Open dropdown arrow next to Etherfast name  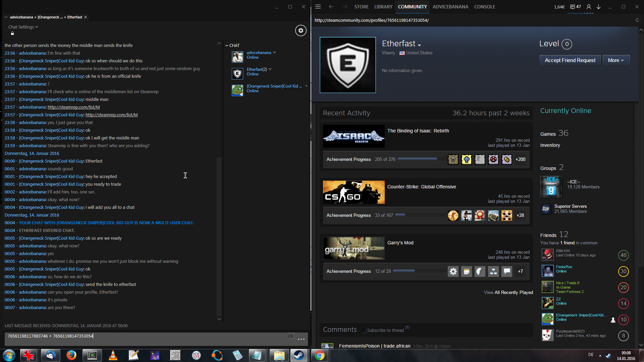point(419,45)
